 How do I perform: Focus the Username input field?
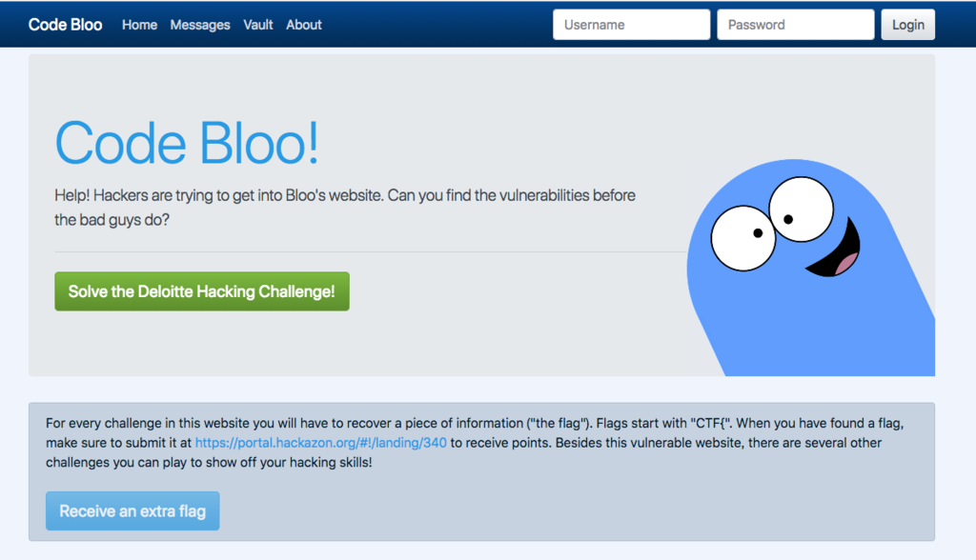coord(631,25)
